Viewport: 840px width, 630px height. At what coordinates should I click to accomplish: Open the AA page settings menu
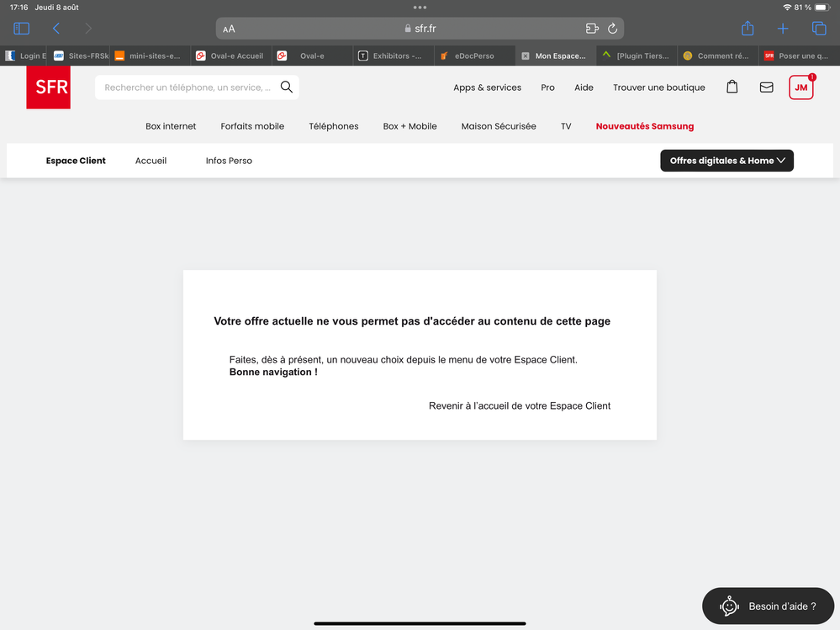[229, 29]
